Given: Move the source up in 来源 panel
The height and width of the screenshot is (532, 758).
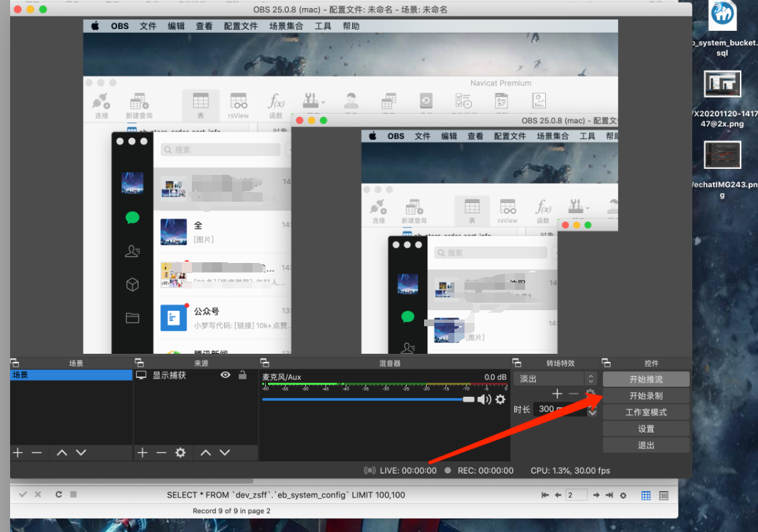Looking at the screenshot, I should coord(205,453).
